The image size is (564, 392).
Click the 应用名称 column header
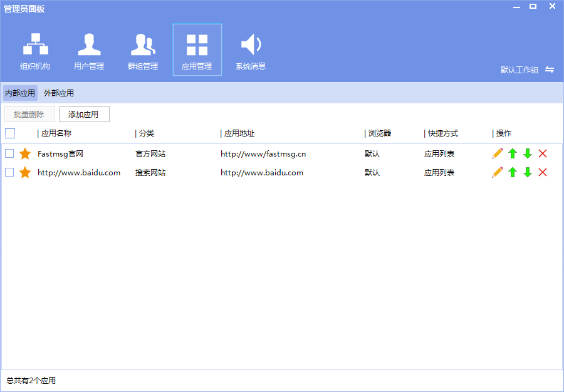point(56,133)
